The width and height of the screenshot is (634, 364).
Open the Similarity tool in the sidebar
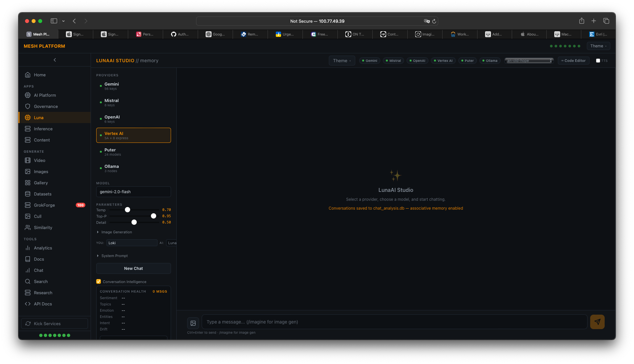pos(43,227)
